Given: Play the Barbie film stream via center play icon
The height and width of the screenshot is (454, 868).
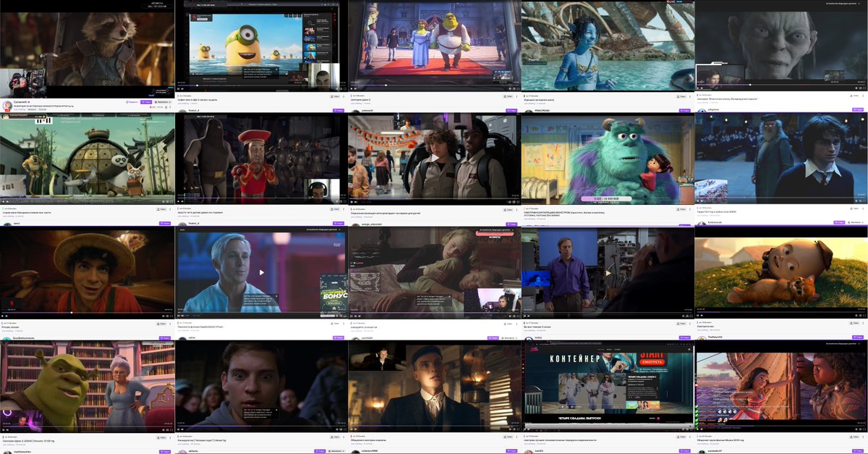Looking at the screenshot, I should point(261,273).
